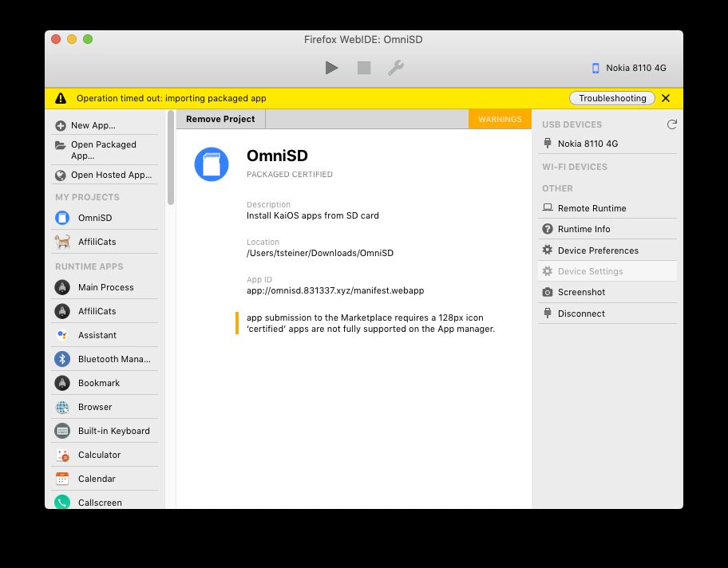Click the Troubleshooting button
Image resolution: width=728 pixels, height=568 pixels.
pyautogui.click(x=612, y=98)
